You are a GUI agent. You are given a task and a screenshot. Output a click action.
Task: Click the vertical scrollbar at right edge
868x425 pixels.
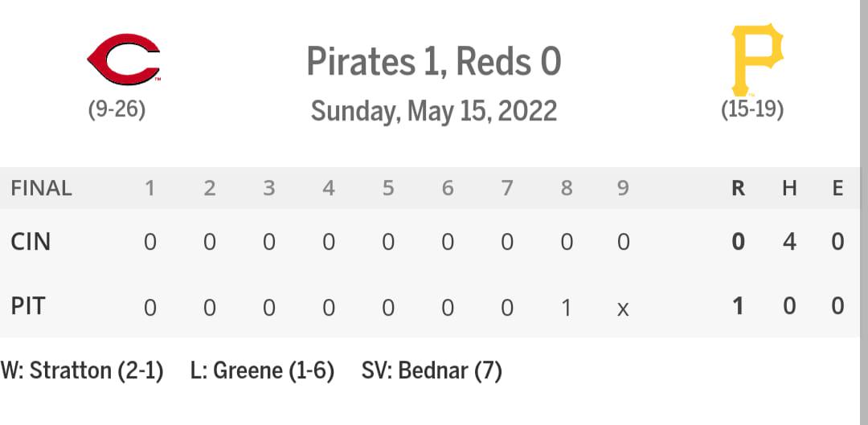863,212
